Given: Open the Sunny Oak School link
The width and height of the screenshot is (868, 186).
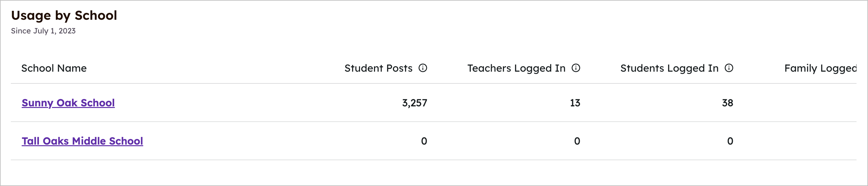Looking at the screenshot, I should [x=68, y=103].
